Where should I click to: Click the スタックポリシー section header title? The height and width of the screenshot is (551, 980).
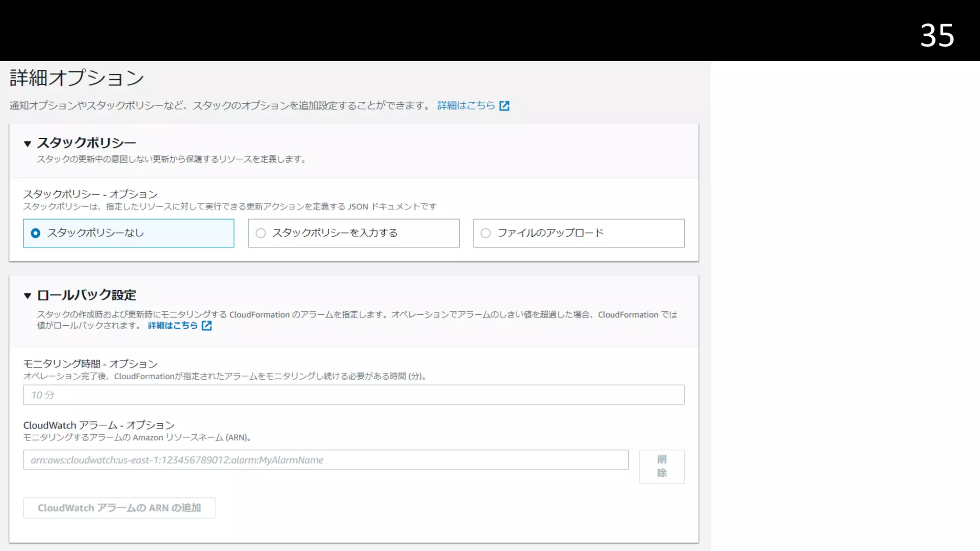tap(87, 143)
